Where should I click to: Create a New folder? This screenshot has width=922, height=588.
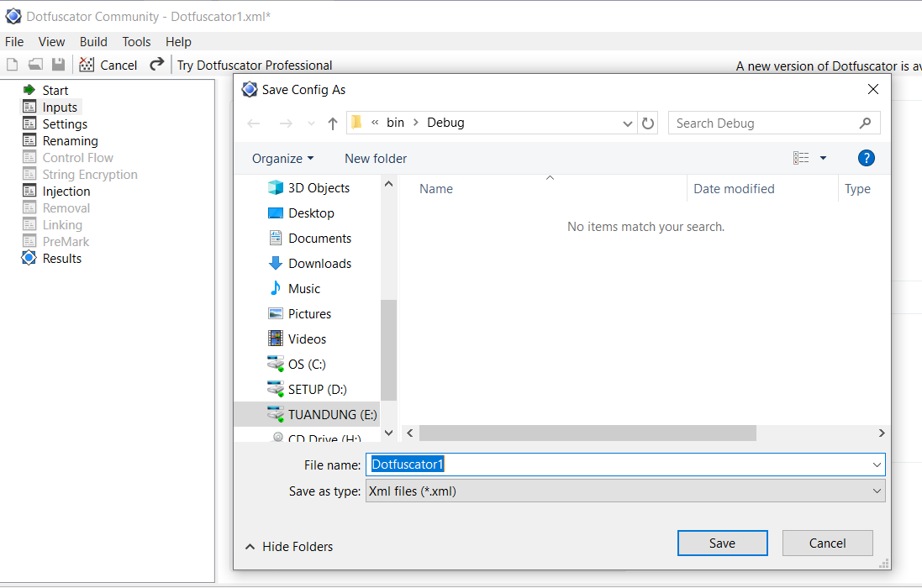pos(376,159)
